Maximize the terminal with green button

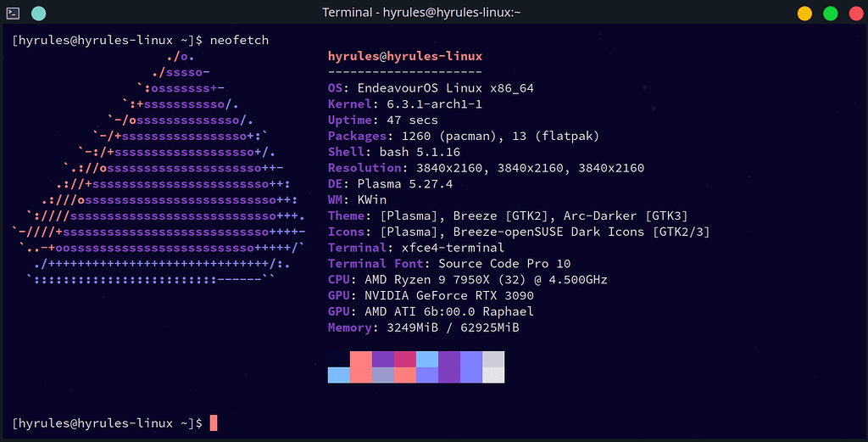[831, 14]
